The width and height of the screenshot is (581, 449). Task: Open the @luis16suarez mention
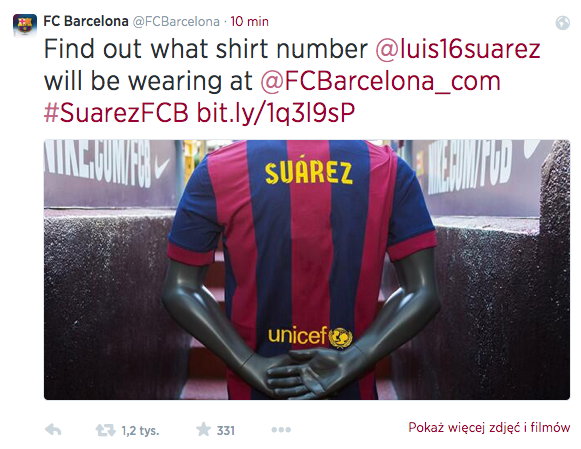458,49
